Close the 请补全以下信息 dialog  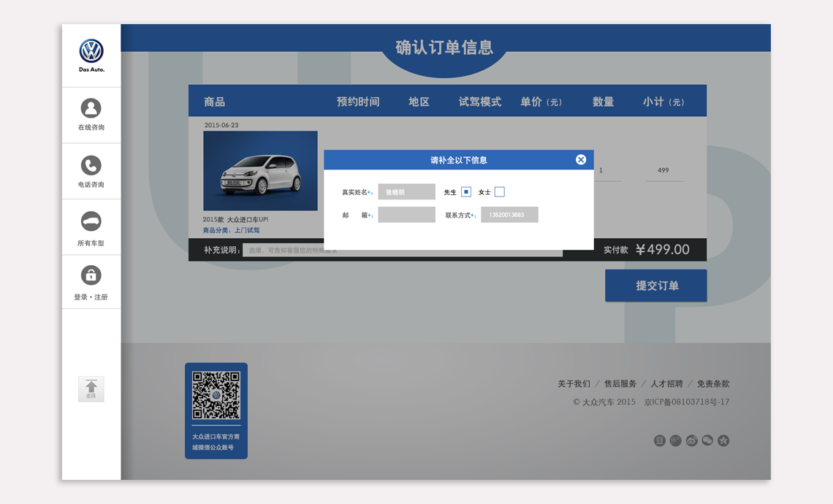(x=581, y=160)
